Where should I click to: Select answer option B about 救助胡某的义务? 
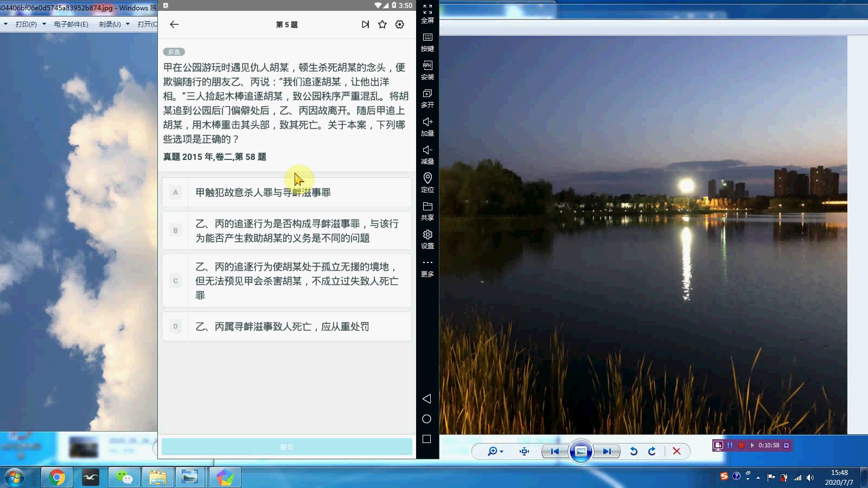[x=286, y=231]
